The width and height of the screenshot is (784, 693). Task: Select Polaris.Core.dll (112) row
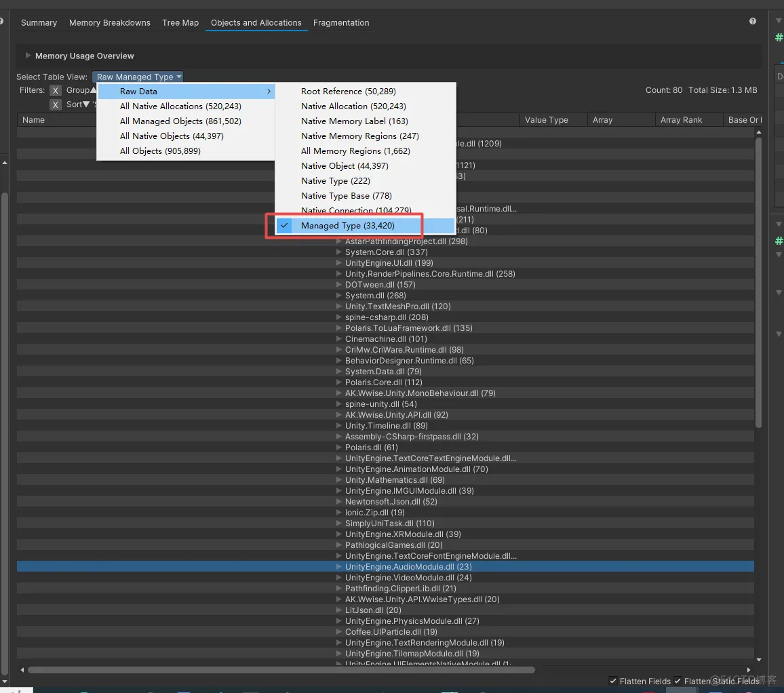[x=385, y=382]
